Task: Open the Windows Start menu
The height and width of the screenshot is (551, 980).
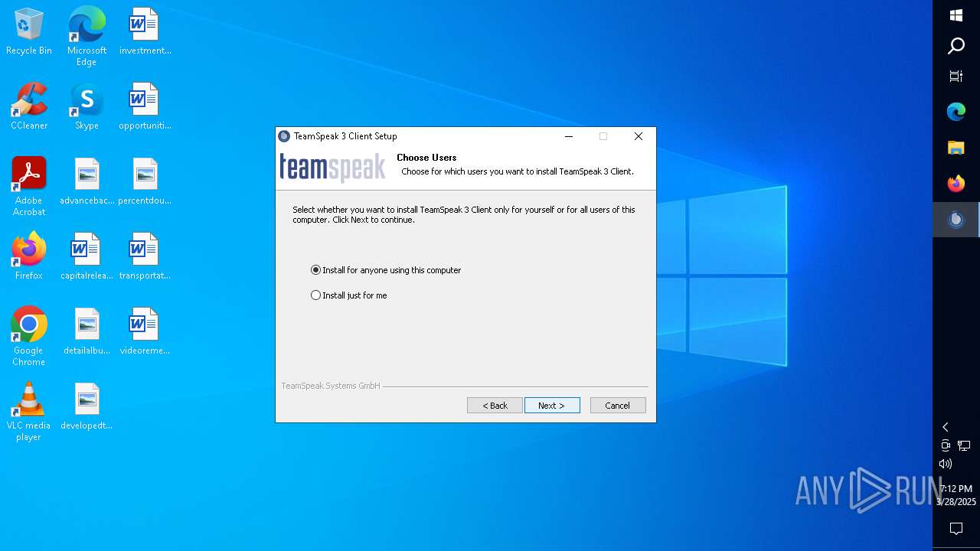Action: point(956,16)
